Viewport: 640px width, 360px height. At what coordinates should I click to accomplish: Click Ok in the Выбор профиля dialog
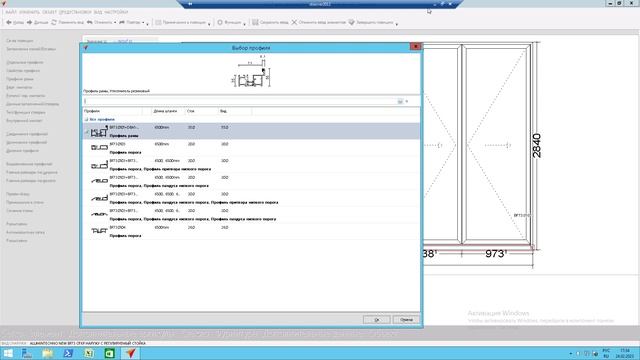[376, 320]
